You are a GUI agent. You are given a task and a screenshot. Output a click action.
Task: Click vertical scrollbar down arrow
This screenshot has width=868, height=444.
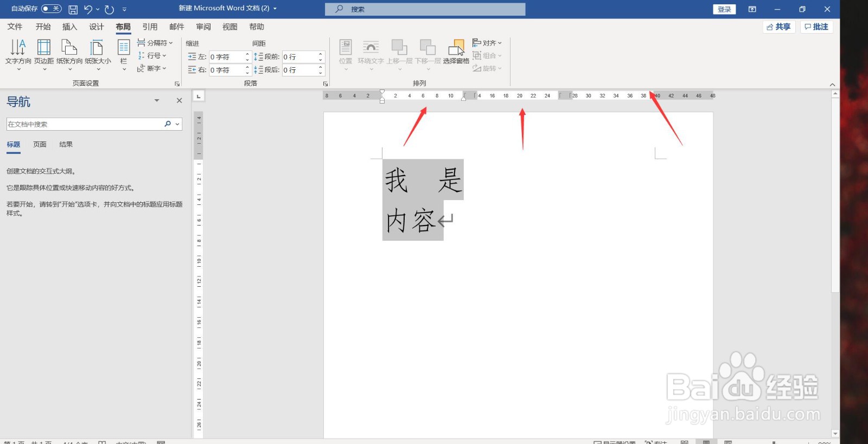[x=835, y=434]
